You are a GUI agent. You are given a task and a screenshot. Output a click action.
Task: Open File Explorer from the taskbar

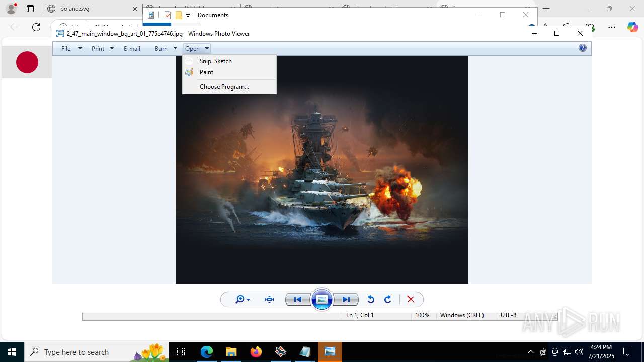231,352
